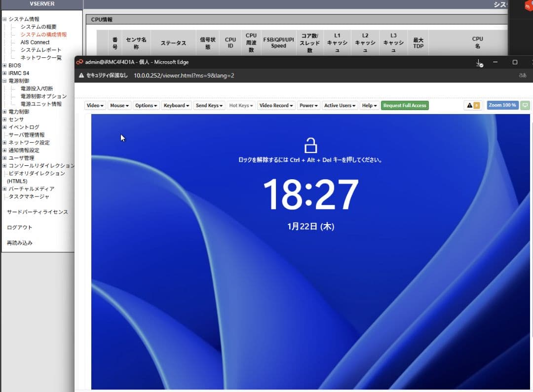Click the green fullscreen monitor icon next to Zoom
Viewport: 533px width, 392px height.
pyautogui.click(x=525, y=105)
